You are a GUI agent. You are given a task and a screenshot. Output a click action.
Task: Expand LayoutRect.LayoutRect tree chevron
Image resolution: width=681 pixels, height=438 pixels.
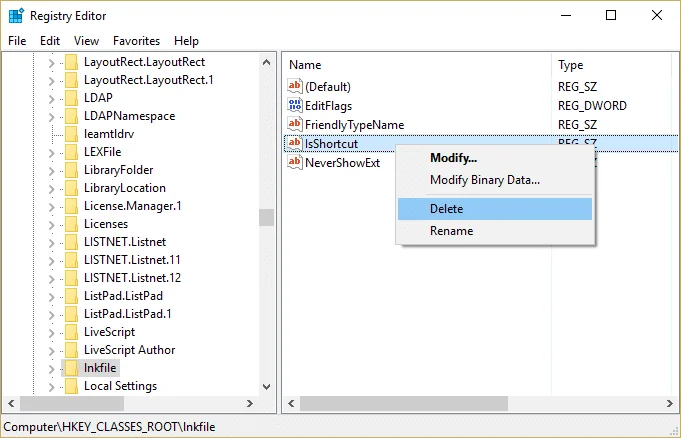pyautogui.click(x=51, y=63)
